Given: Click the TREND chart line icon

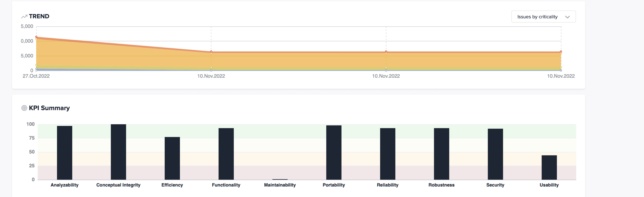Looking at the screenshot, I should 24,17.
